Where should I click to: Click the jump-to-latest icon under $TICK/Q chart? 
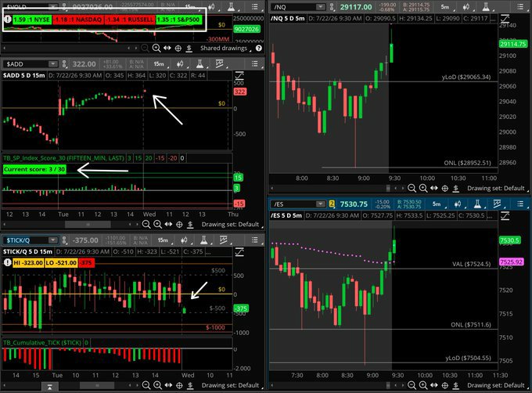49,387
